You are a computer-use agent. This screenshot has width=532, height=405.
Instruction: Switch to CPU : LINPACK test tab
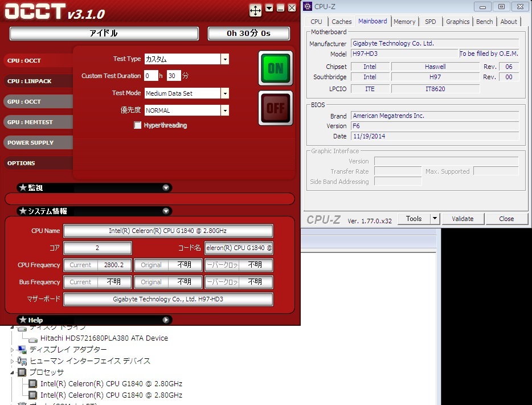pyautogui.click(x=38, y=81)
